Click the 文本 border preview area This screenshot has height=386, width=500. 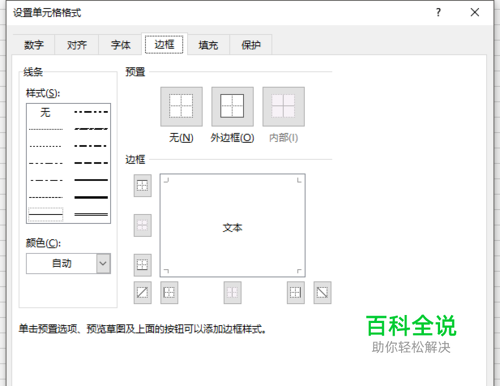pos(232,225)
